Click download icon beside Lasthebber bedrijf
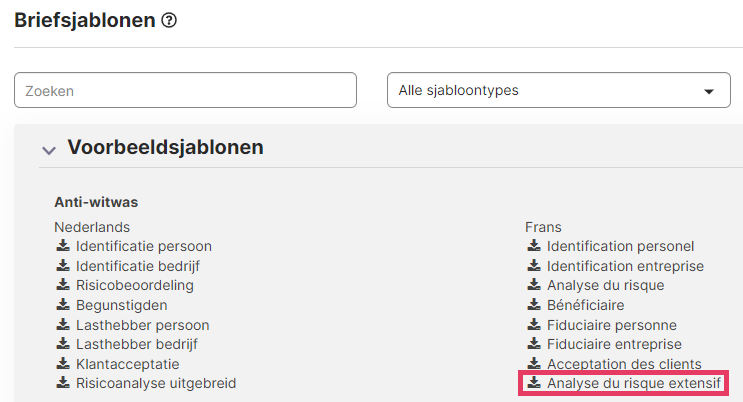This screenshot has height=402, width=743. click(63, 343)
